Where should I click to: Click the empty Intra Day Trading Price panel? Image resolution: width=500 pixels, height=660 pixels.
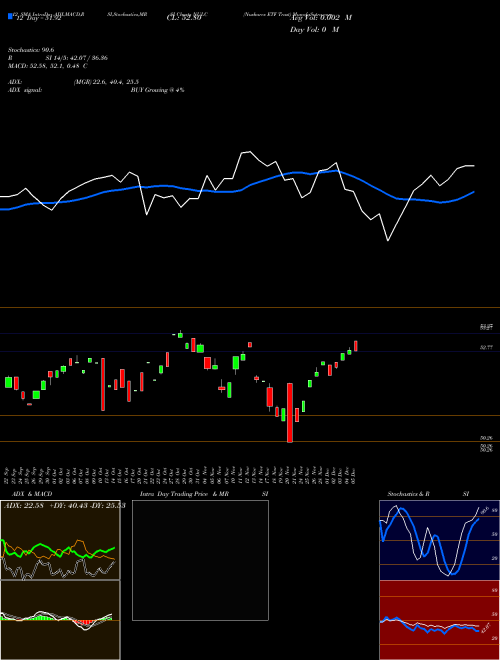[200, 560]
